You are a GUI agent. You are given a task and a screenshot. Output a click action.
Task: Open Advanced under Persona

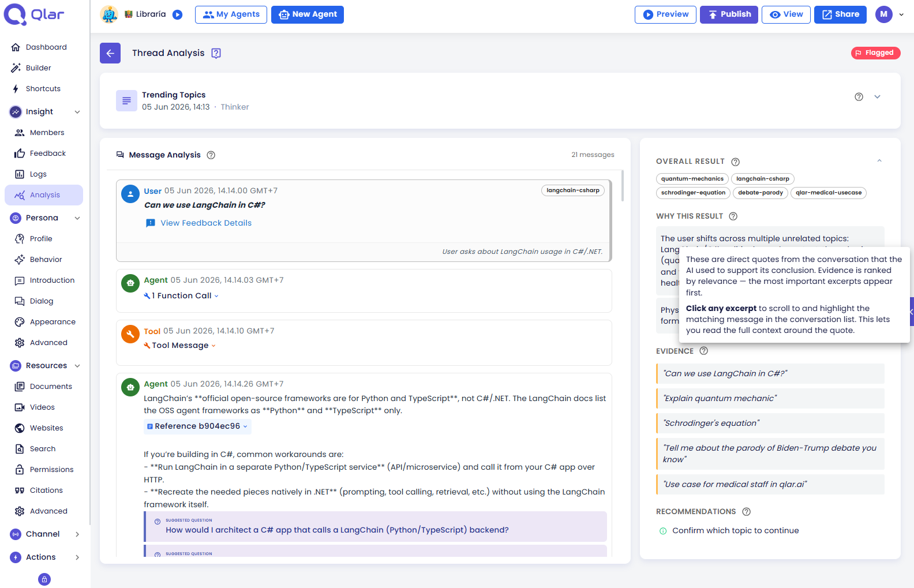click(x=44, y=343)
